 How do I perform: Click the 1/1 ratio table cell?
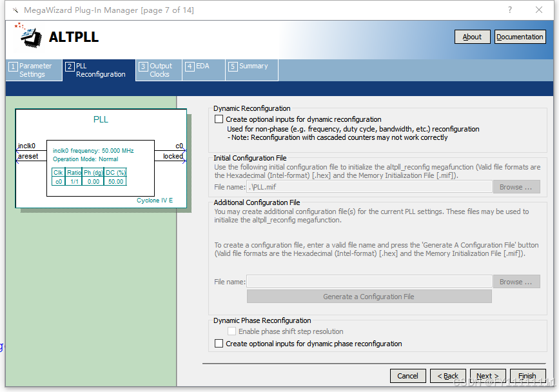pyautogui.click(x=74, y=181)
